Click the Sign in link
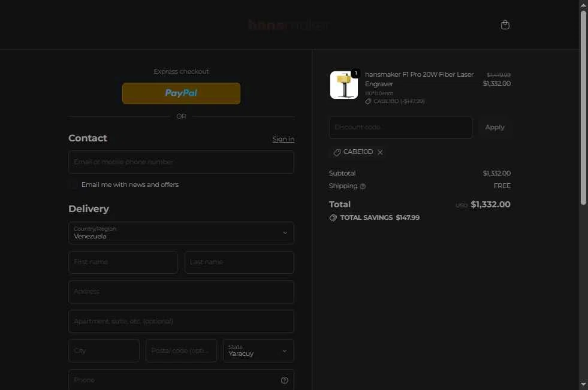Image resolution: width=588 pixels, height=390 pixels. click(x=283, y=139)
